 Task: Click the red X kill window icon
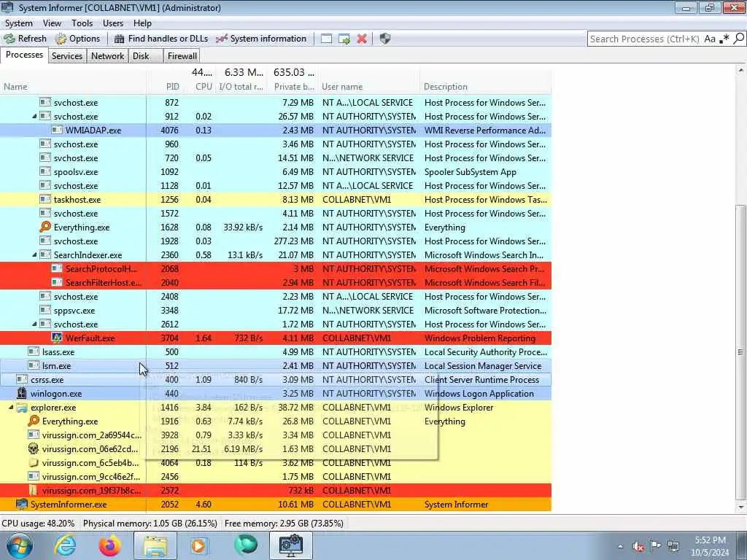pos(362,39)
